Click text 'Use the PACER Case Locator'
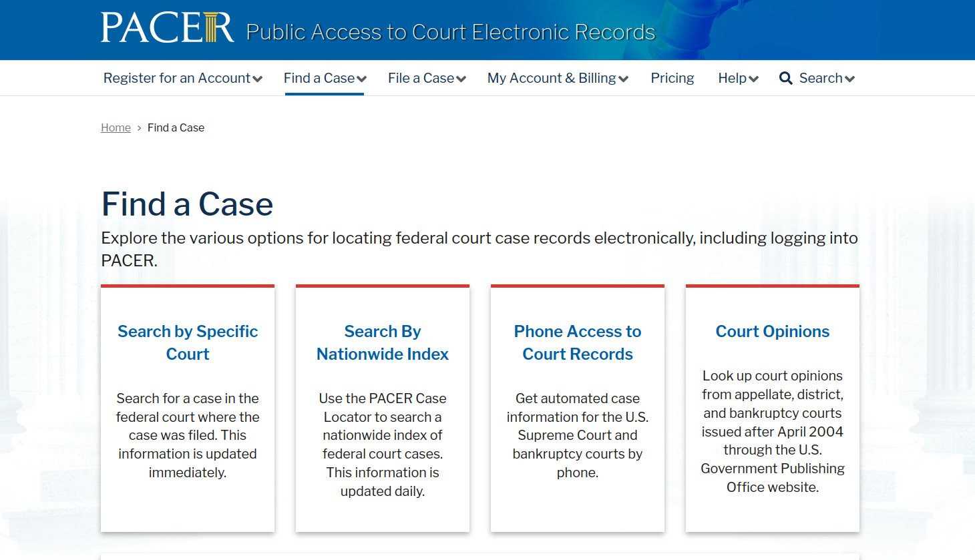Screen dimensions: 975x560 click(x=383, y=407)
